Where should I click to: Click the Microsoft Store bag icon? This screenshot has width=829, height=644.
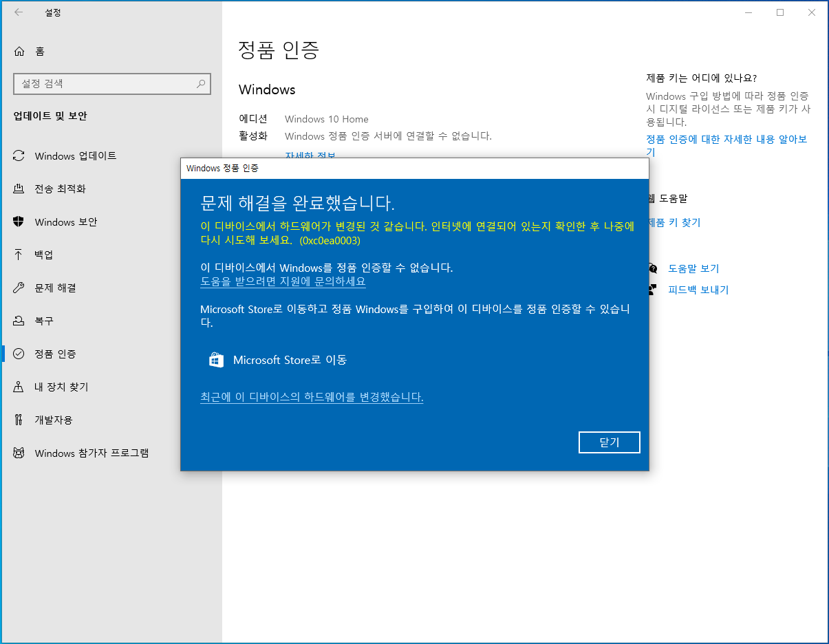click(x=216, y=360)
